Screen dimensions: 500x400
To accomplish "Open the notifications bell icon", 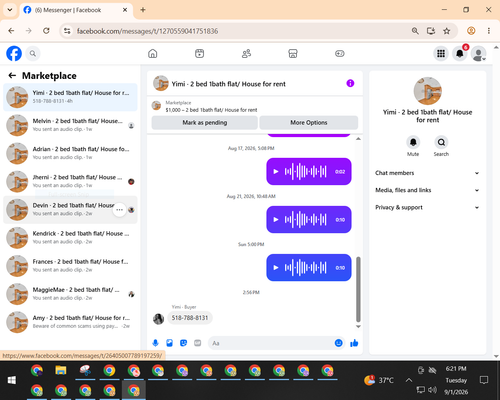I will [460, 53].
